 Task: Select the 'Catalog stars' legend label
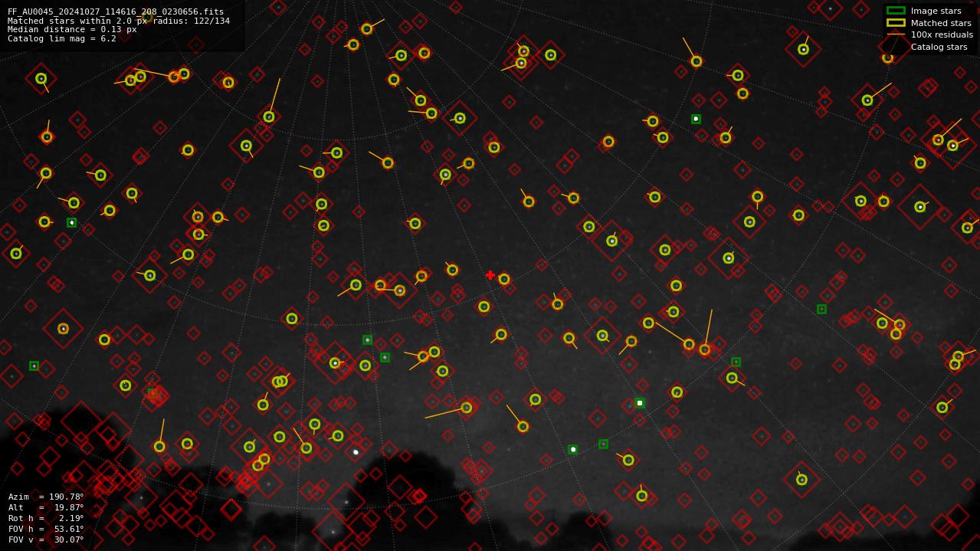click(x=939, y=47)
